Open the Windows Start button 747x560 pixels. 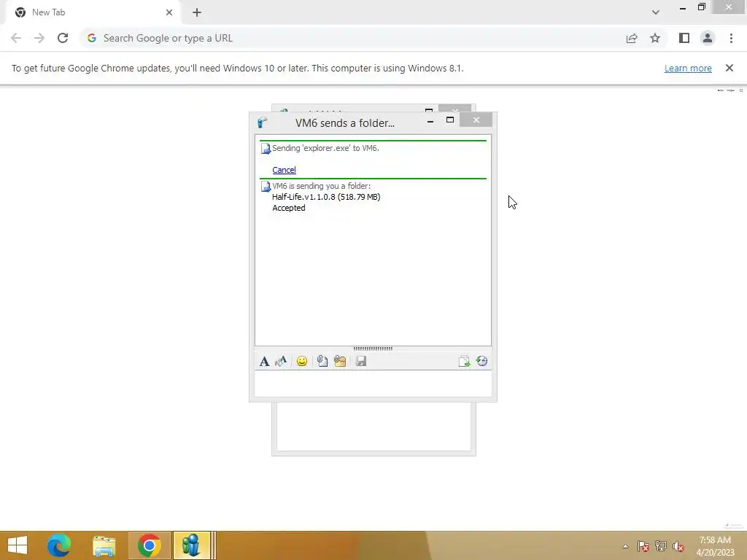pos(18,545)
